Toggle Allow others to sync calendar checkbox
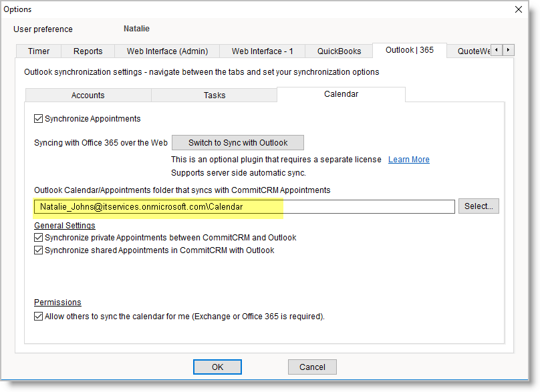Image resolution: width=540 pixels, height=392 pixels. pos(39,317)
